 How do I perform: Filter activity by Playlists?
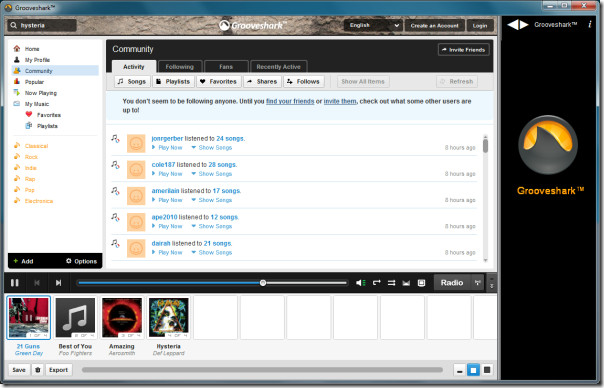173,82
